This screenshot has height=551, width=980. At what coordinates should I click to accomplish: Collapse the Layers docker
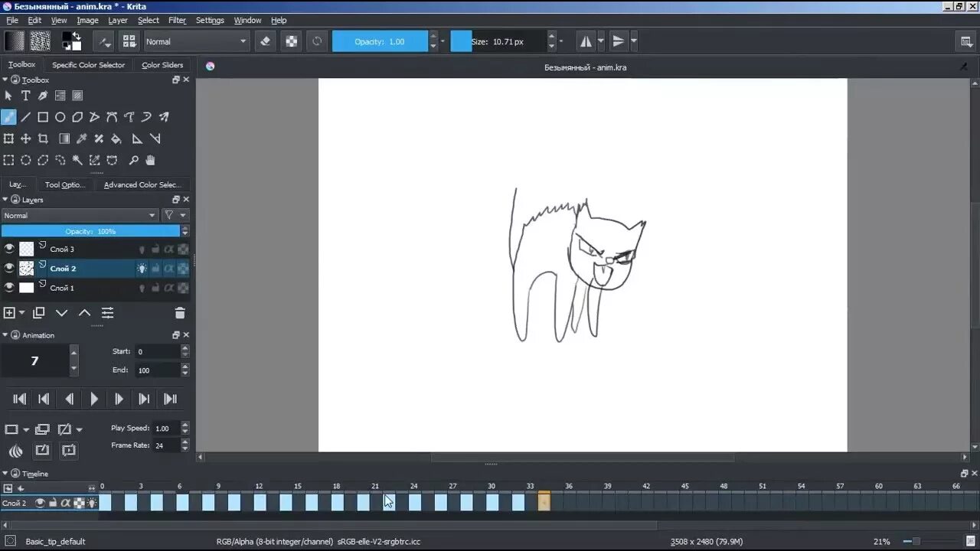[5, 199]
